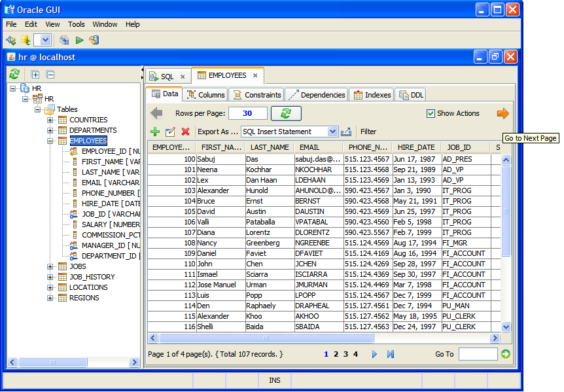Refresh the schema tree using the green icon
Screen dimensions: 564x392
(14, 75)
